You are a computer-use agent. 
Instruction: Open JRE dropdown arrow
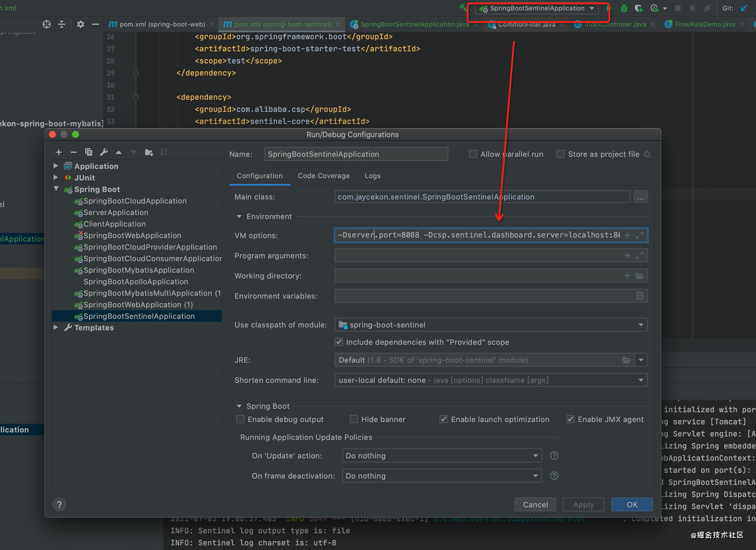(x=641, y=360)
